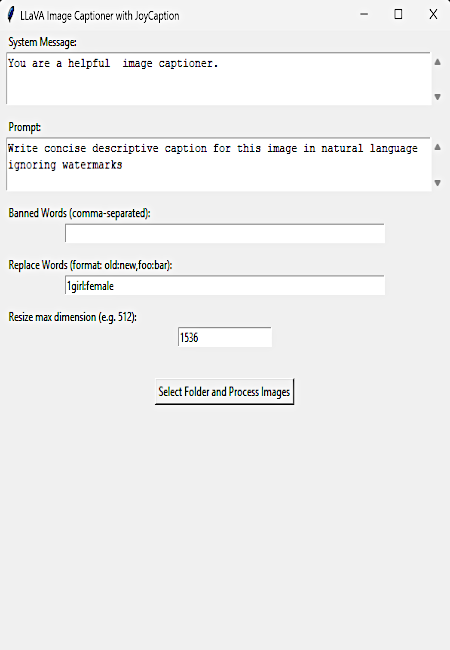Click the 'Resize max dimension (e.g. 512):' label
This screenshot has height=650, width=450.
pos(72,317)
